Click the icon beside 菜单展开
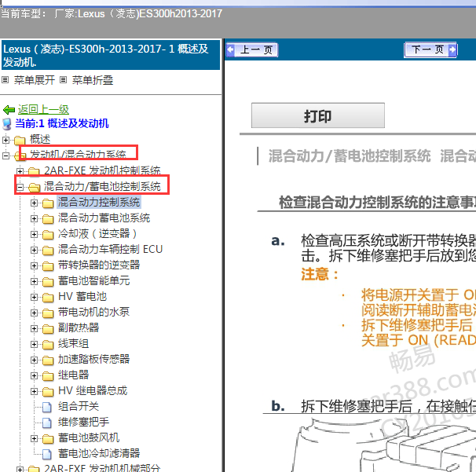Screen dimensions: 476x472 (5, 80)
